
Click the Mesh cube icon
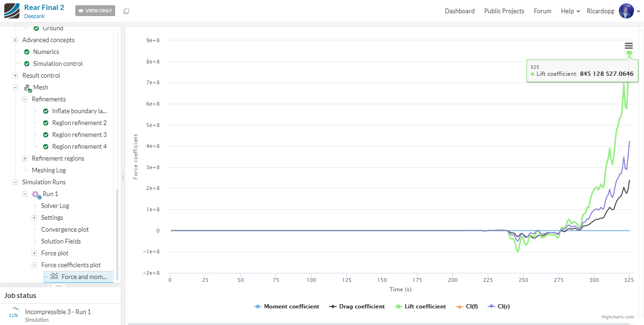click(27, 88)
